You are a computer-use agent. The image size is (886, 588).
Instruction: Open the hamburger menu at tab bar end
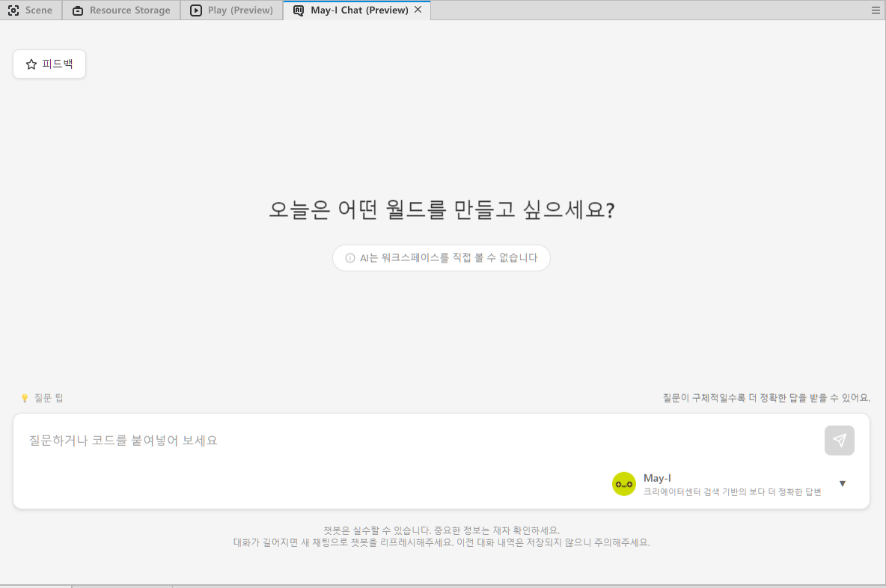[876, 10]
